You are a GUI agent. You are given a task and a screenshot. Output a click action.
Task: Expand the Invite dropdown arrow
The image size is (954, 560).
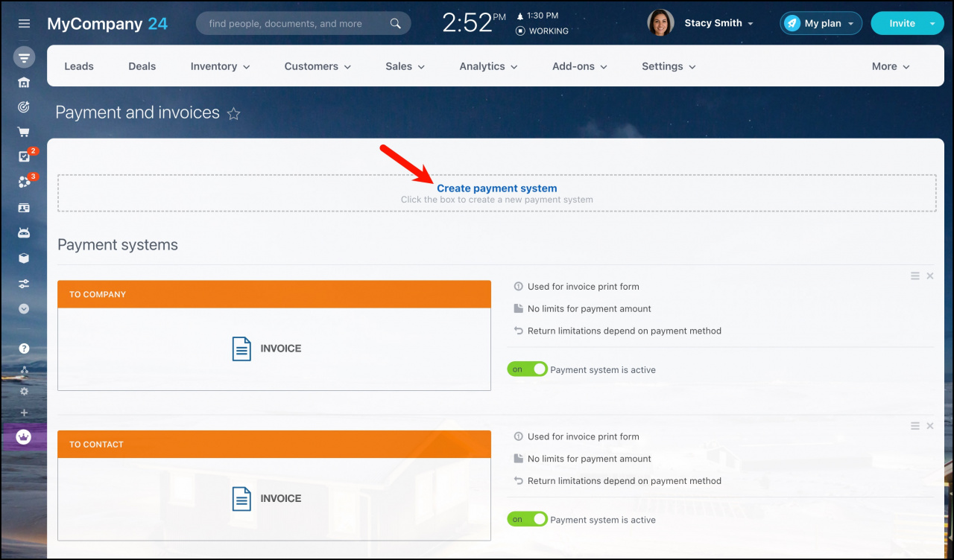click(x=933, y=23)
